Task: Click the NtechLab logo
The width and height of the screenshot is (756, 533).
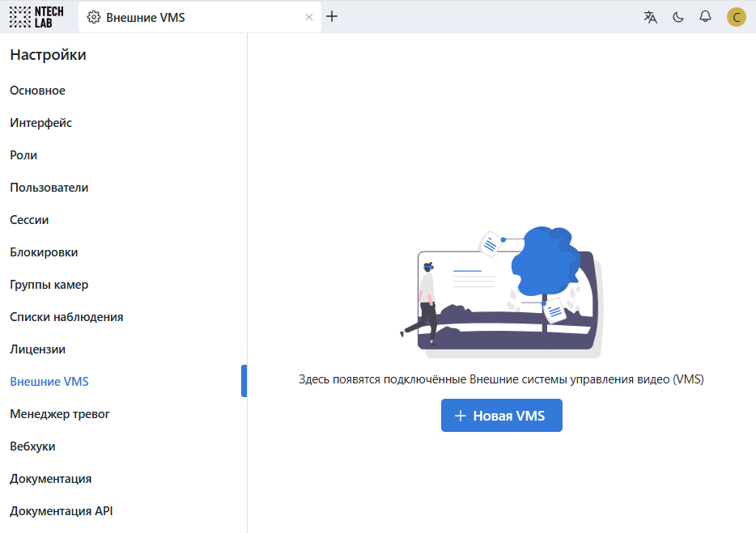Action: 36,16
